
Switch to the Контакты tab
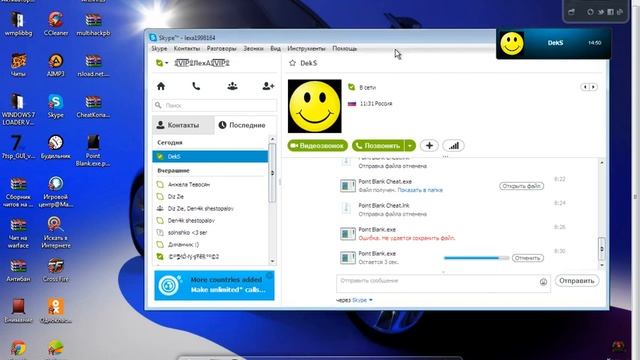coord(183,125)
